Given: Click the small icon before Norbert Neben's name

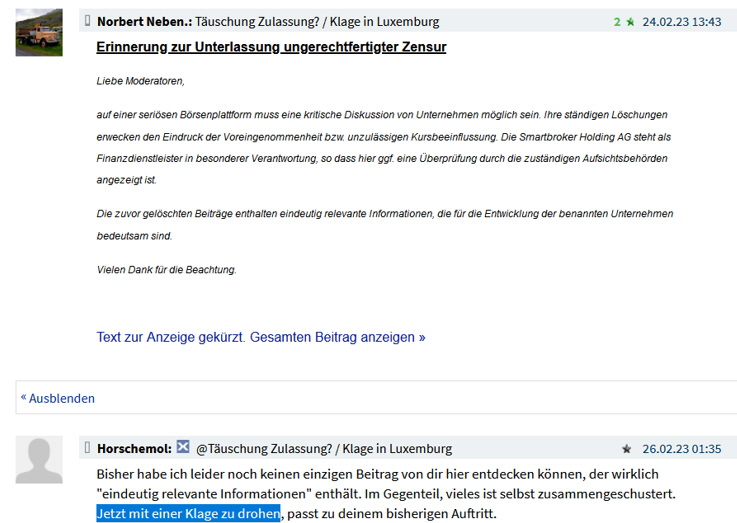Looking at the screenshot, I should (x=88, y=21).
